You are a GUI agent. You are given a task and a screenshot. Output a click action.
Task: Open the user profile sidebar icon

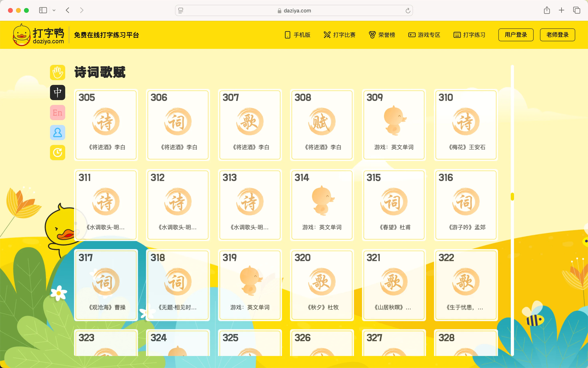tap(58, 133)
